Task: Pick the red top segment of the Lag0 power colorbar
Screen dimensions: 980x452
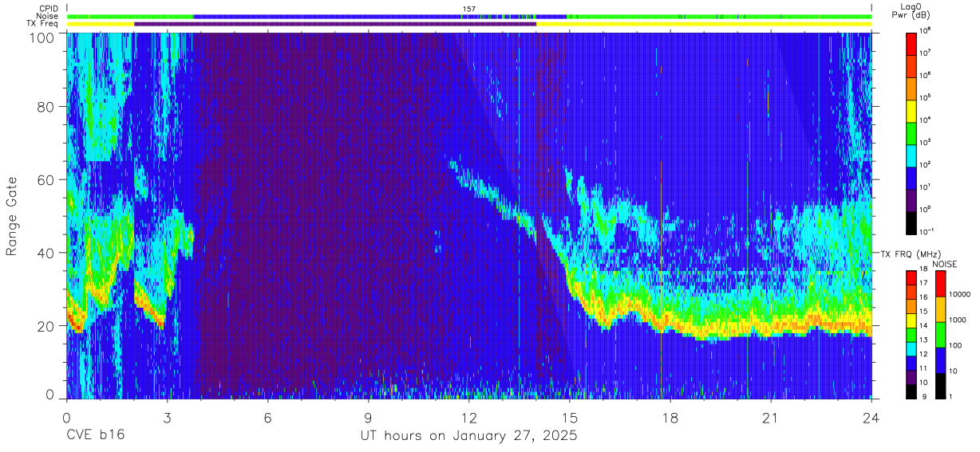Action: coord(912,43)
